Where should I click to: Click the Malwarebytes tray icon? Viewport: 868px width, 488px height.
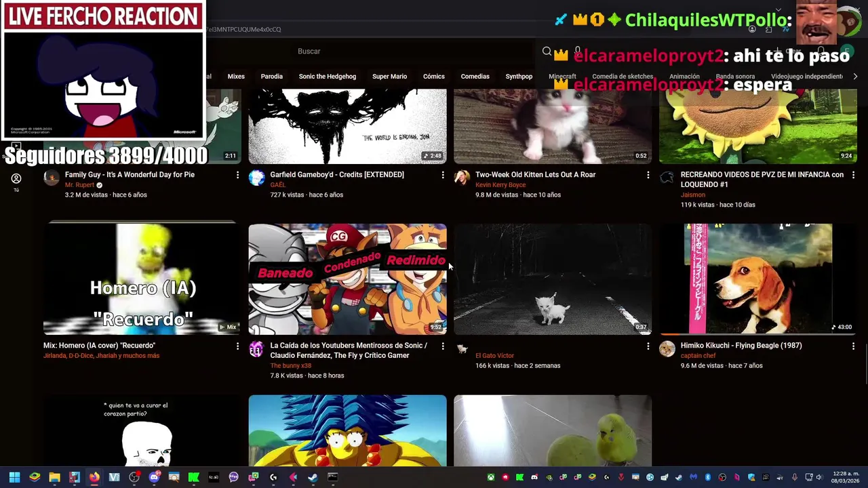[x=693, y=477]
